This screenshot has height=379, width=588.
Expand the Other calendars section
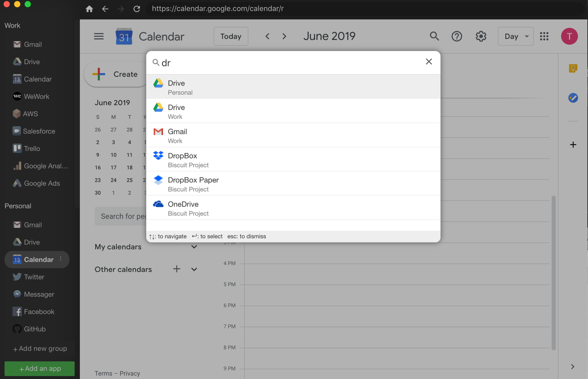(194, 269)
